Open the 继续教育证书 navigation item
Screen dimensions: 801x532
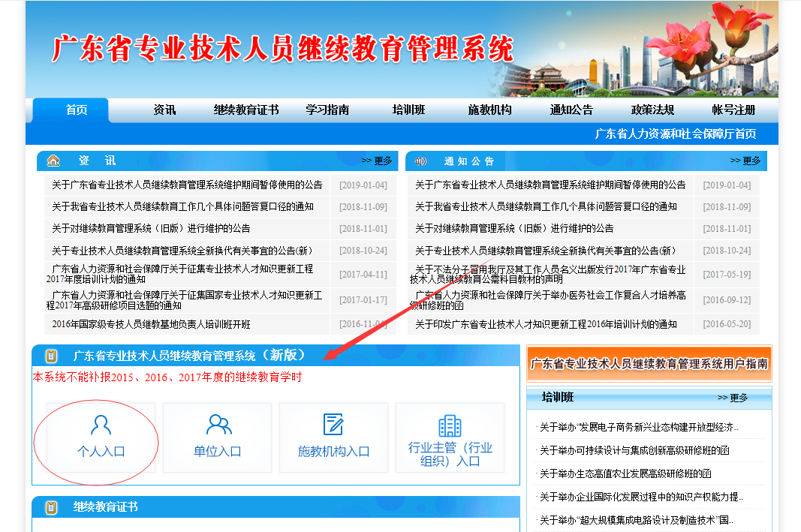coord(246,110)
